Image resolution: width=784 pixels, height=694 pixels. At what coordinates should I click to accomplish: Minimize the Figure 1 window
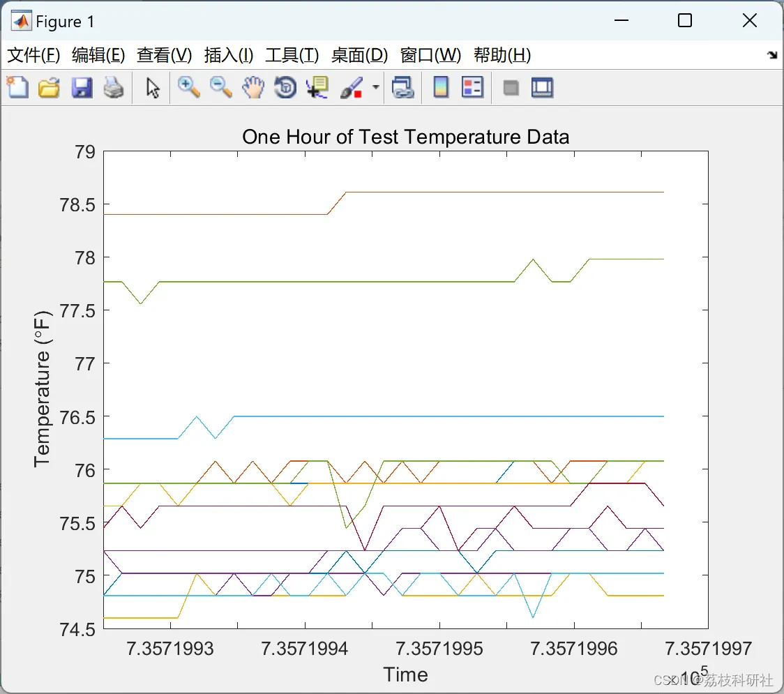coord(621,20)
